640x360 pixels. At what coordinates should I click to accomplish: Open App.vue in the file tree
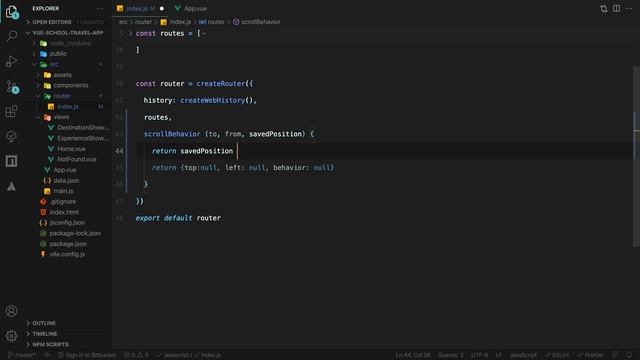pyautogui.click(x=64, y=170)
